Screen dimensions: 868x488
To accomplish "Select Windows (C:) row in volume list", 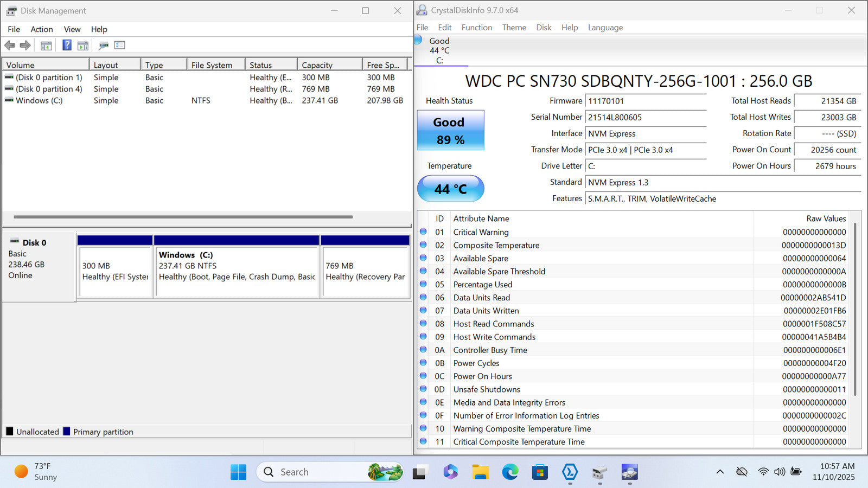I will (x=39, y=100).
